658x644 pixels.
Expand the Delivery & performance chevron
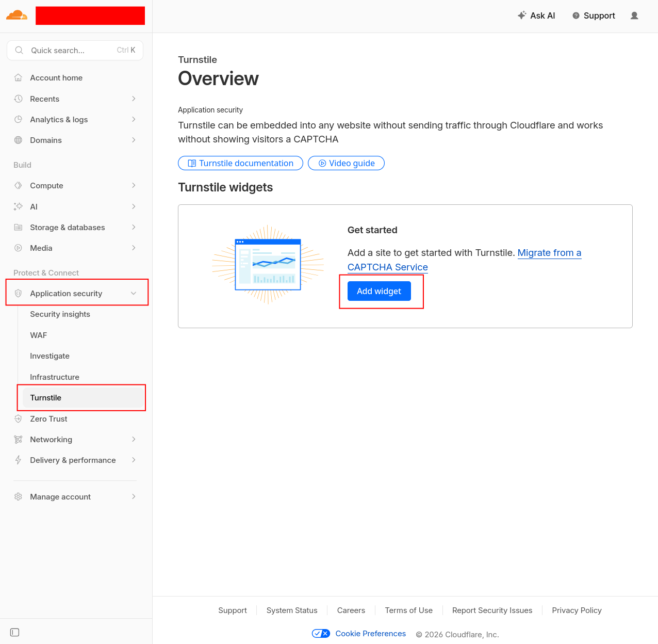pyautogui.click(x=134, y=460)
